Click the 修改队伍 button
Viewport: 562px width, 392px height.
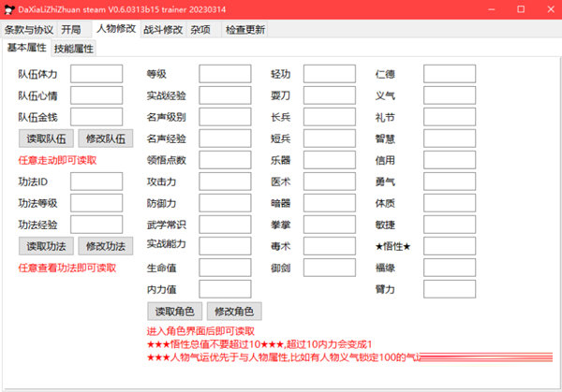point(105,138)
